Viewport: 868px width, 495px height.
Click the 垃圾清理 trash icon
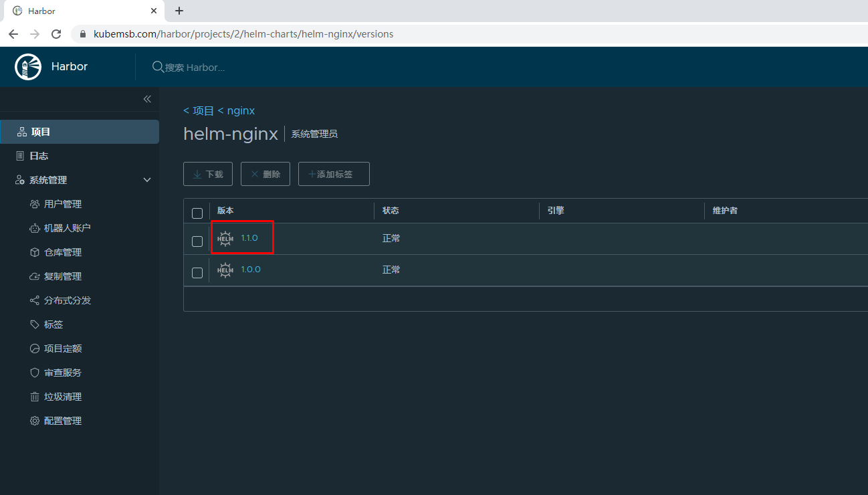coord(35,397)
